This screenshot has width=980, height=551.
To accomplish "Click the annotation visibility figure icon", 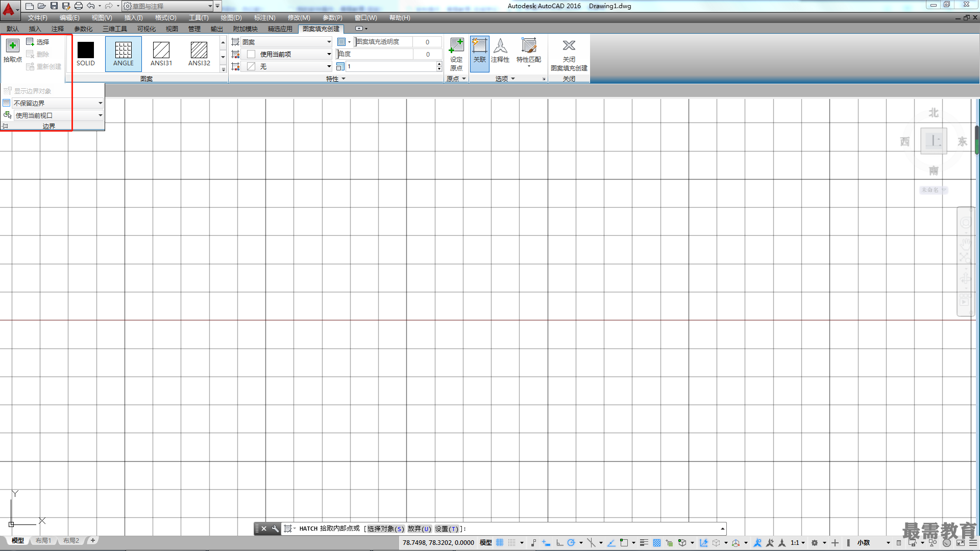I will (757, 543).
